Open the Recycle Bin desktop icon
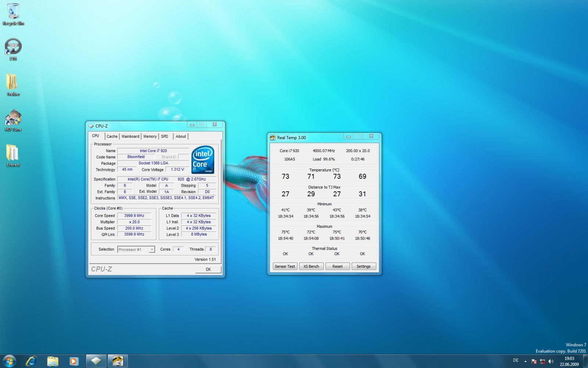Image resolution: width=588 pixels, height=368 pixels. click(x=13, y=15)
